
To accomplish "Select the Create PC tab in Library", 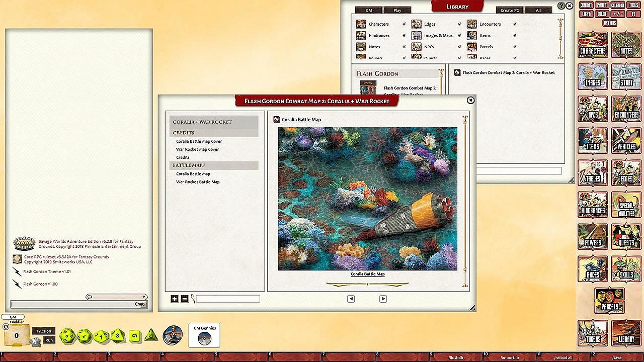I will [510, 10].
